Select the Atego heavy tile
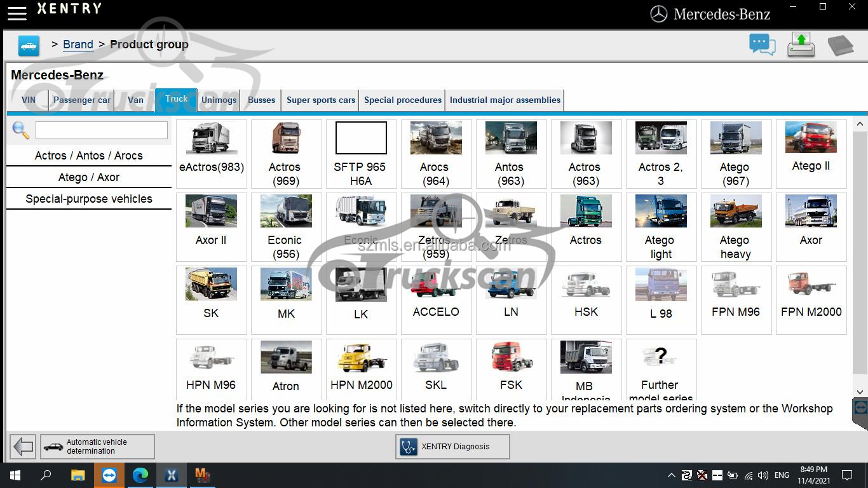Image resolution: width=868 pixels, height=488 pixels. point(736,227)
